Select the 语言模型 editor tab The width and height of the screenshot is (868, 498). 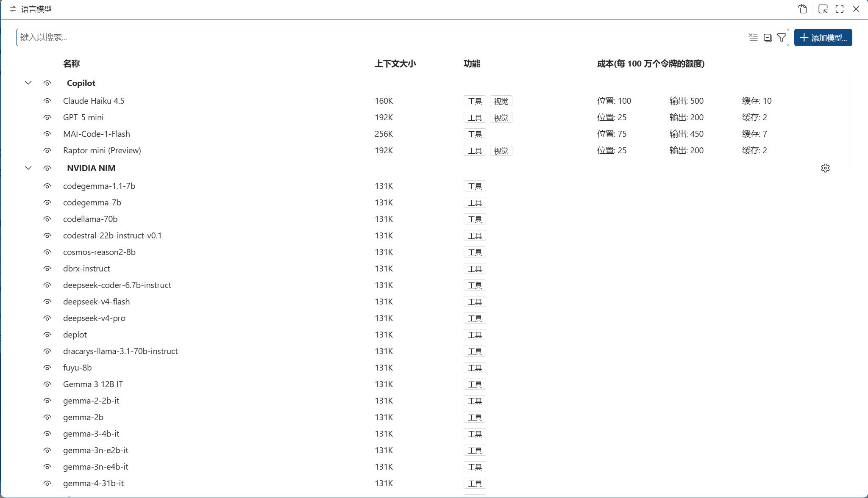(x=31, y=9)
